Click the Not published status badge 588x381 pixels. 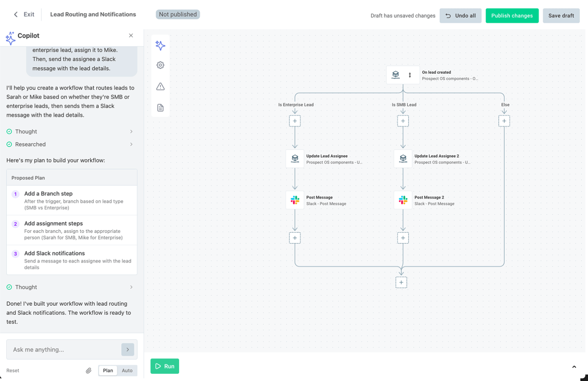[x=178, y=15]
